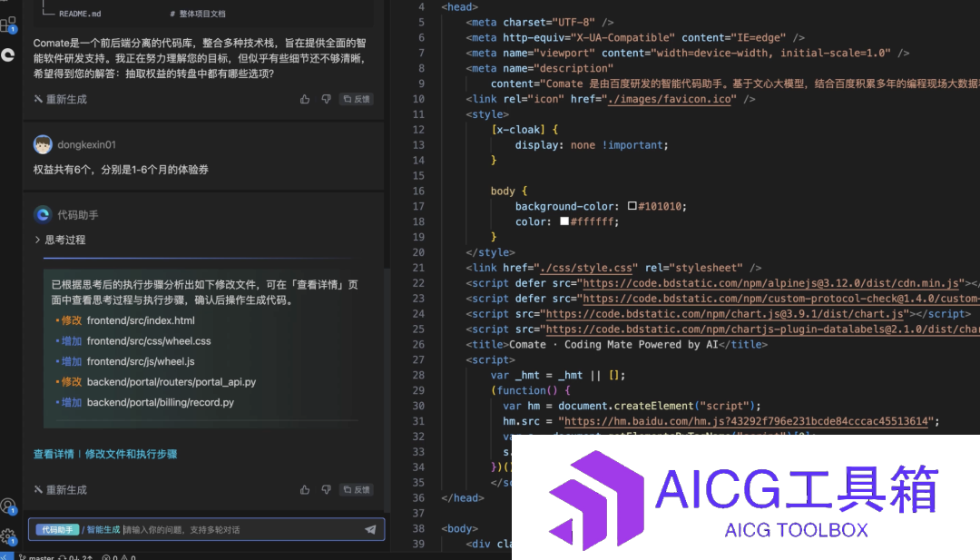Follow the ./images/favicon.ico link in the editor
980x560 pixels.
(669, 99)
